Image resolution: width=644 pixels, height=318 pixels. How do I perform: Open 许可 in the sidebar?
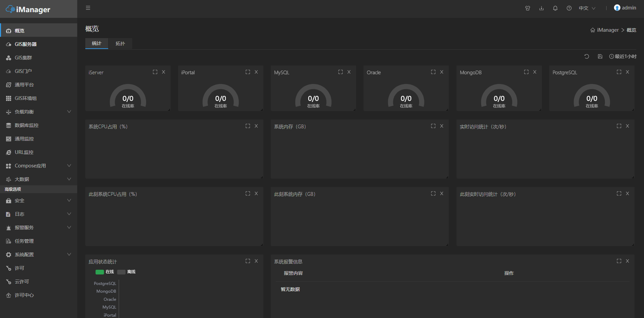tap(39, 268)
